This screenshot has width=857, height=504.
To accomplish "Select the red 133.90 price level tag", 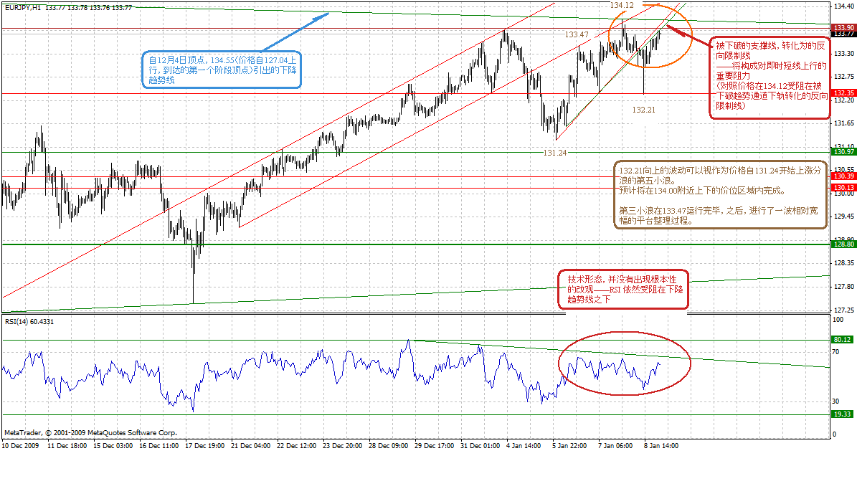I will pos(843,27).
